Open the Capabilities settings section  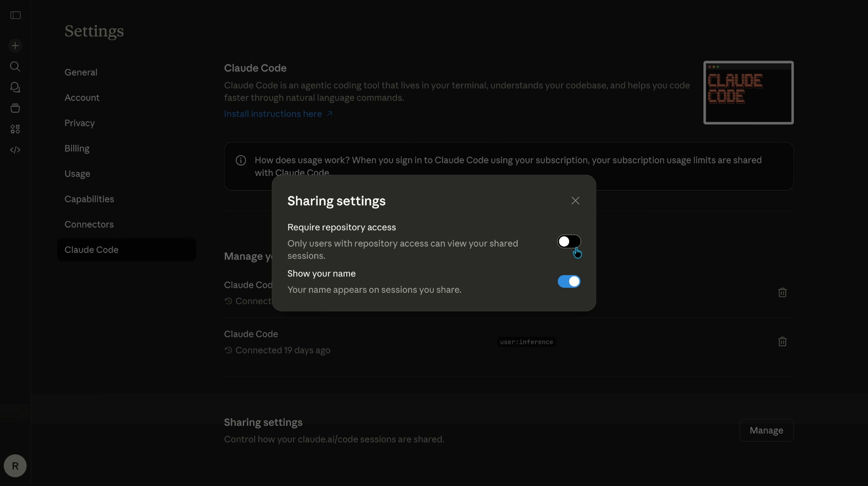click(89, 199)
